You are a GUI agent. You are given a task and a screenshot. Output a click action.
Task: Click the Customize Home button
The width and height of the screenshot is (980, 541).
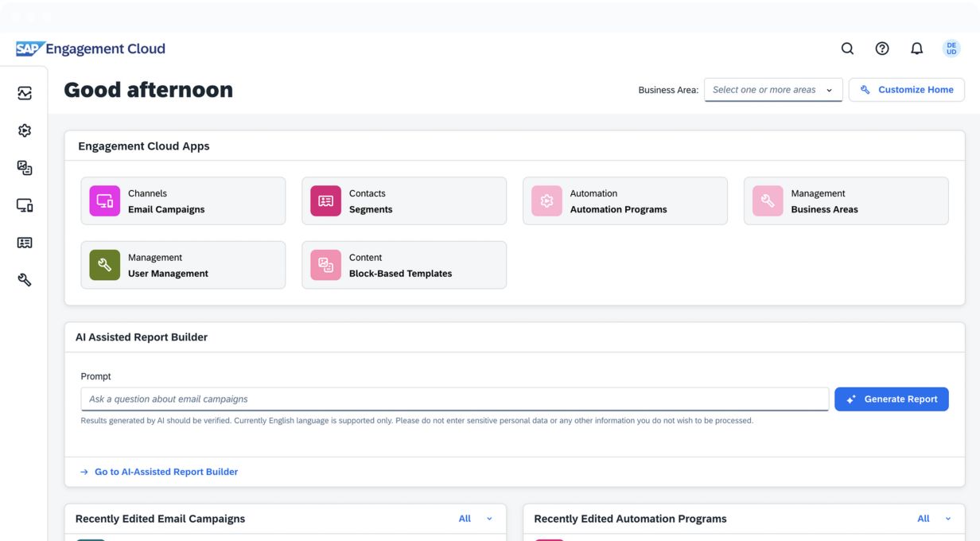pos(906,90)
